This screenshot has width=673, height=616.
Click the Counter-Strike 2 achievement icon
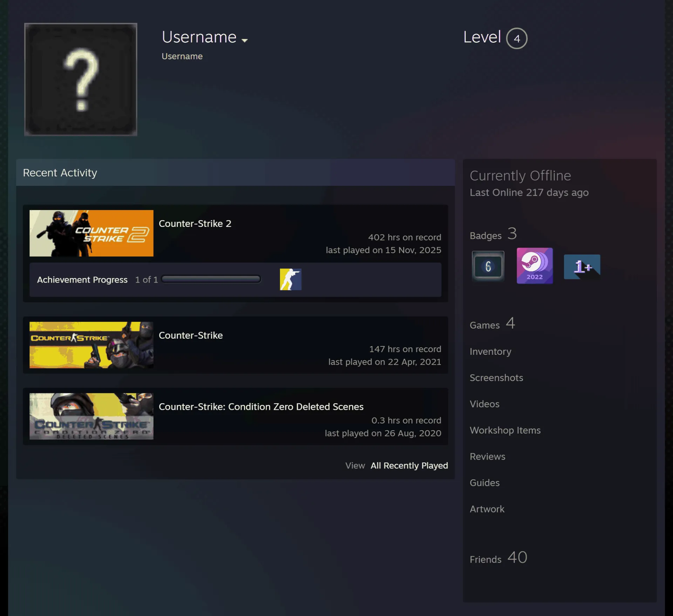tap(291, 279)
